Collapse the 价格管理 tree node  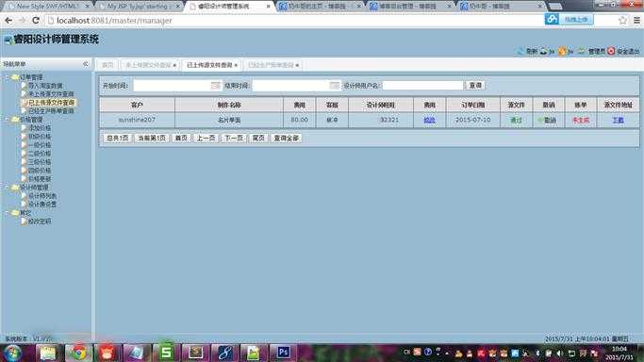tap(7, 120)
